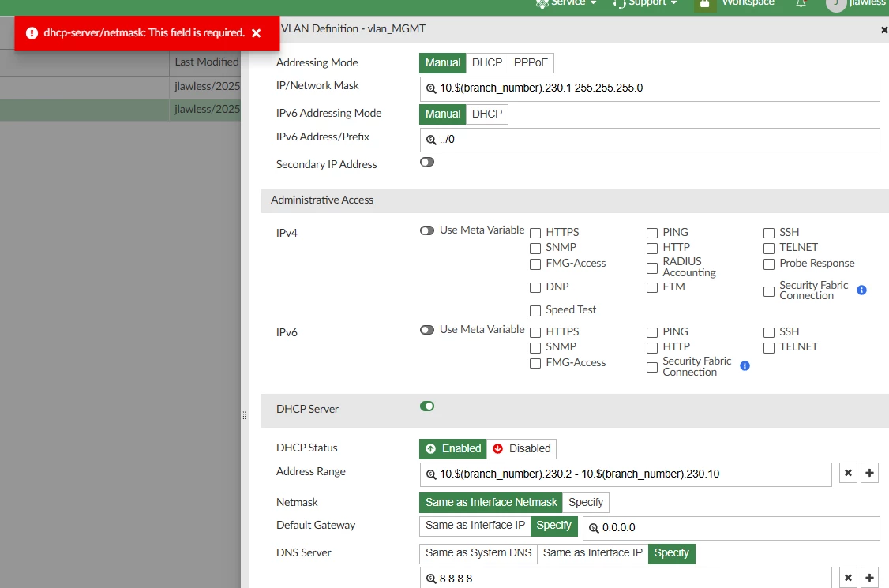Check IPv6 TELNET access
The width and height of the screenshot is (889, 588).
[769, 347]
